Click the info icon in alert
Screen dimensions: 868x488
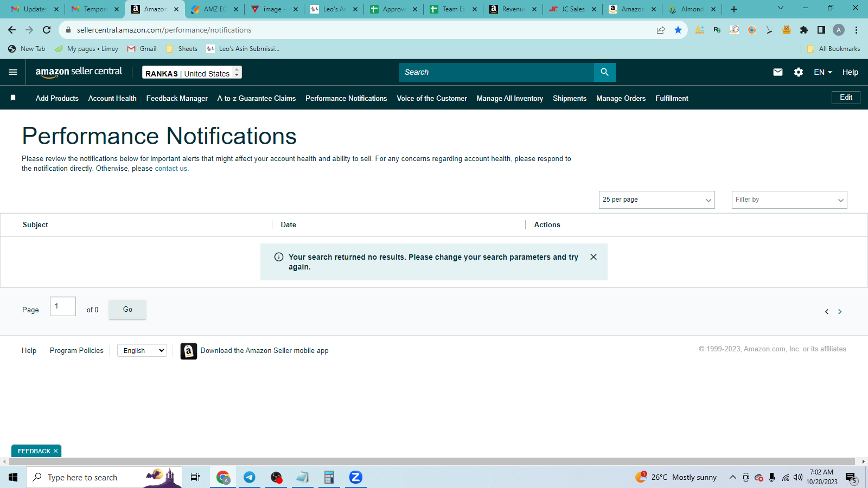[x=279, y=257]
